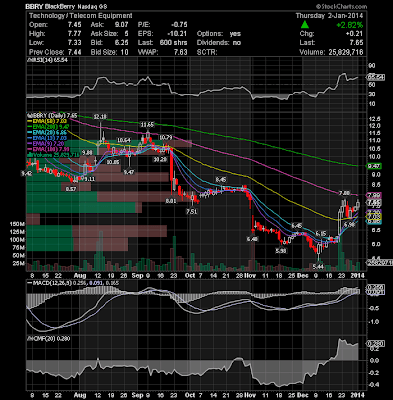Click the Ask 9.07 value
393x400 pixels.
pyautogui.click(x=121, y=25)
